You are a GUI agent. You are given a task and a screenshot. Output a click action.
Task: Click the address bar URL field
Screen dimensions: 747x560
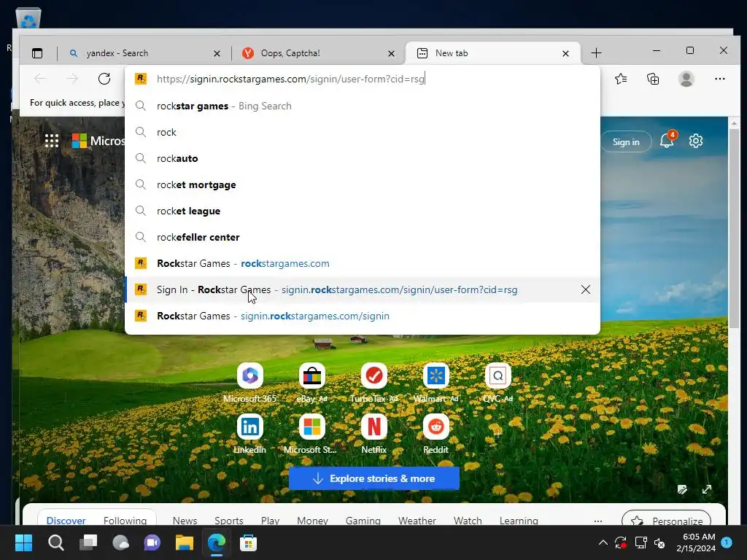coord(362,79)
